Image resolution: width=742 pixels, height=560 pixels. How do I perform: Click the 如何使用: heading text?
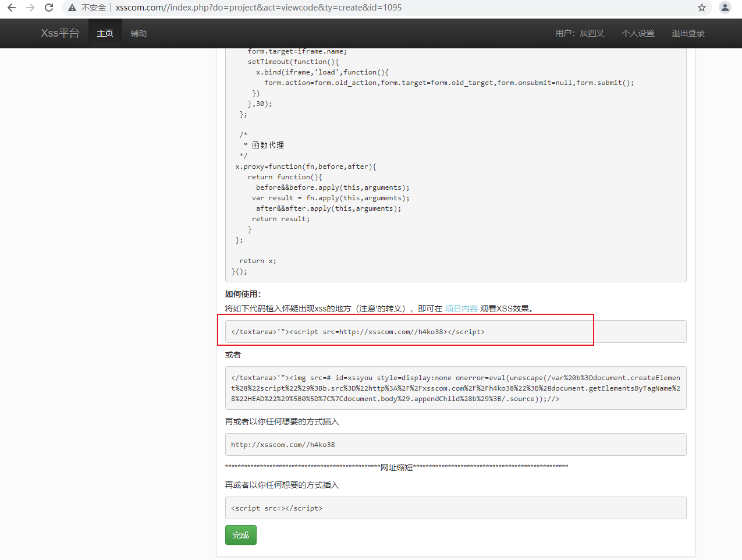(243, 294)
